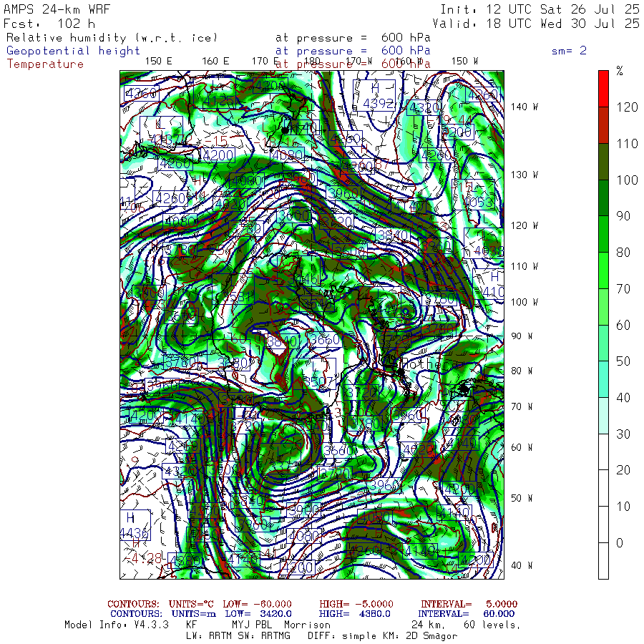The image size is (644, 644).
Task: Select the red 'Temperature' label
Action: (45, 64)
